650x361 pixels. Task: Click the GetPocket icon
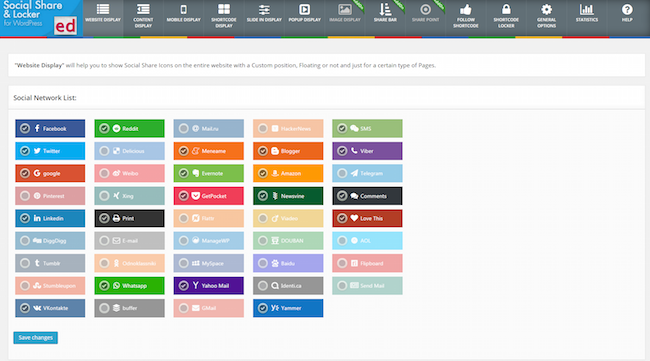196,196
